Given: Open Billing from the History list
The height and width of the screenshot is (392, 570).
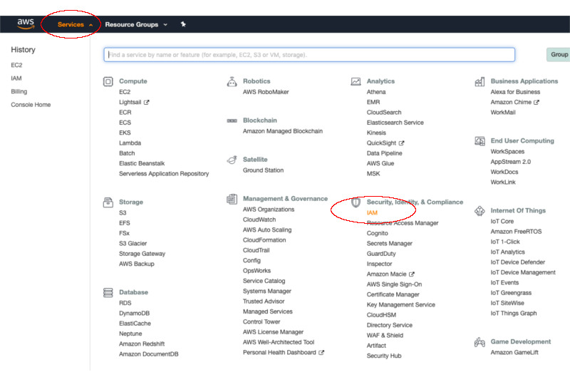Looking at the screenshot, I should [x=19, y=91].
